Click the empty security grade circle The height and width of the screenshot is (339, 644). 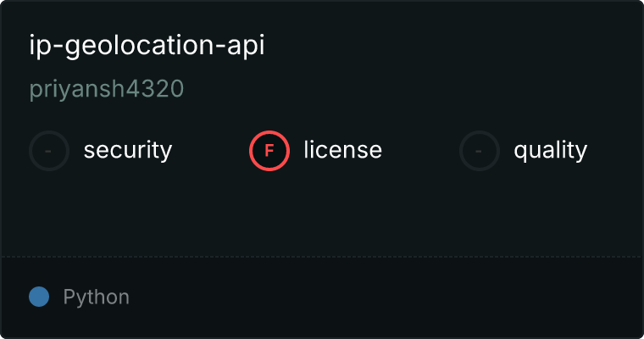point(49,151)
